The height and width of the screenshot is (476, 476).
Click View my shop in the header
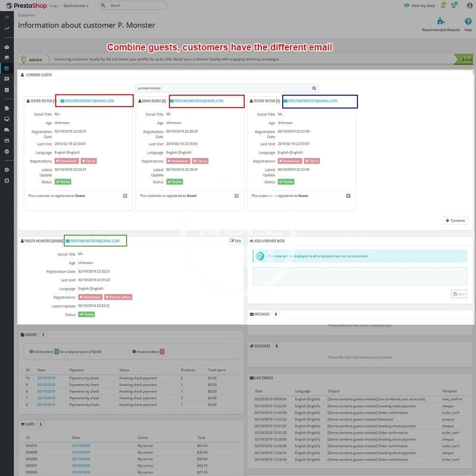[419, 6]
